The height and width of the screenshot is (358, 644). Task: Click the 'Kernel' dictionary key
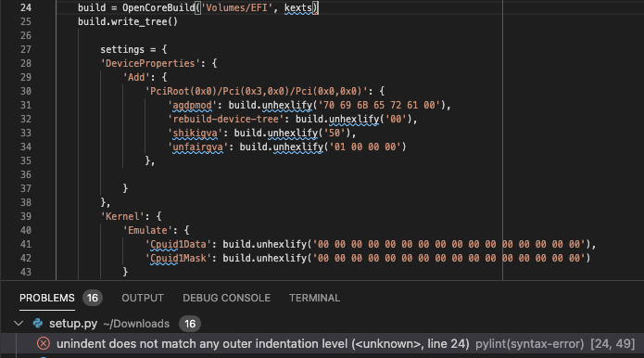click(122, 217)
